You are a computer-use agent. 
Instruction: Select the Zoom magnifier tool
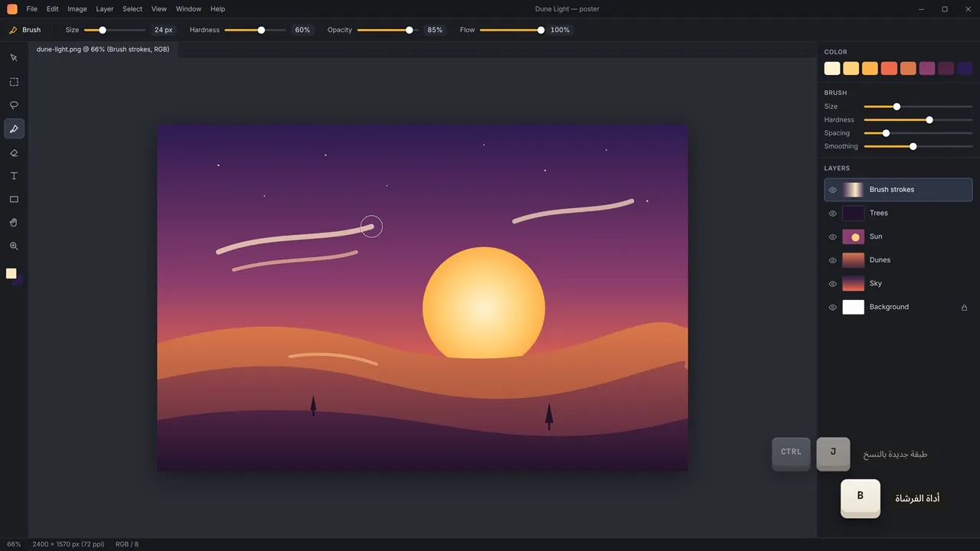click(x=14, y=246)
